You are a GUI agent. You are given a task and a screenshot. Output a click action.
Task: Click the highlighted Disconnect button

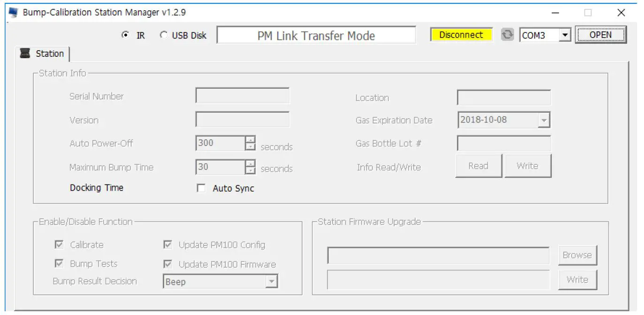pos(461,34)
